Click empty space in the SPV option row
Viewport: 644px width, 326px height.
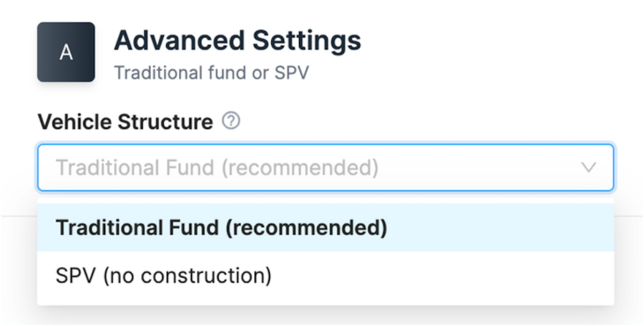pos(444,275)
